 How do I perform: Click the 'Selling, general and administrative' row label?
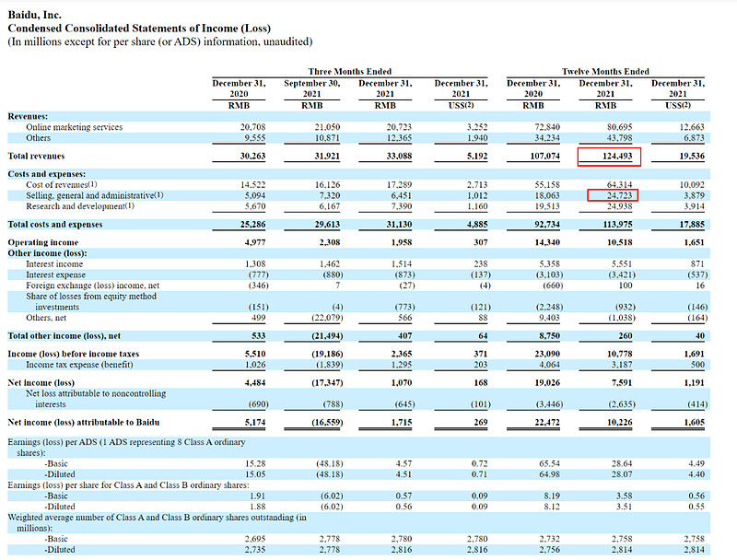95,195
